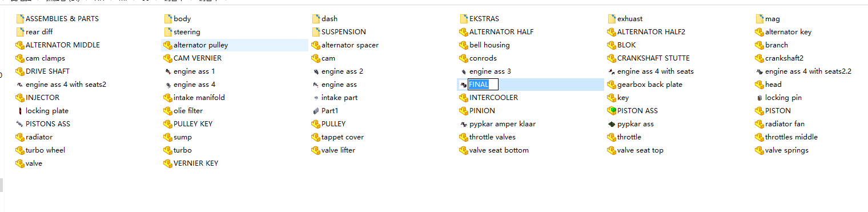Select the VERNIER KEY part icon
This screenshot has height=212, width=868.
[x=168, y=163]
